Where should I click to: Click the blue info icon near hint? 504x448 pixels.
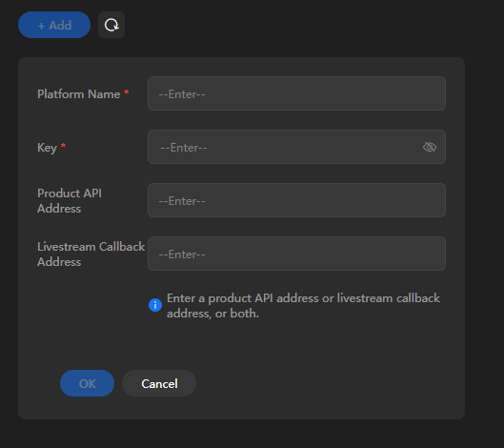[x=155, y=305]
